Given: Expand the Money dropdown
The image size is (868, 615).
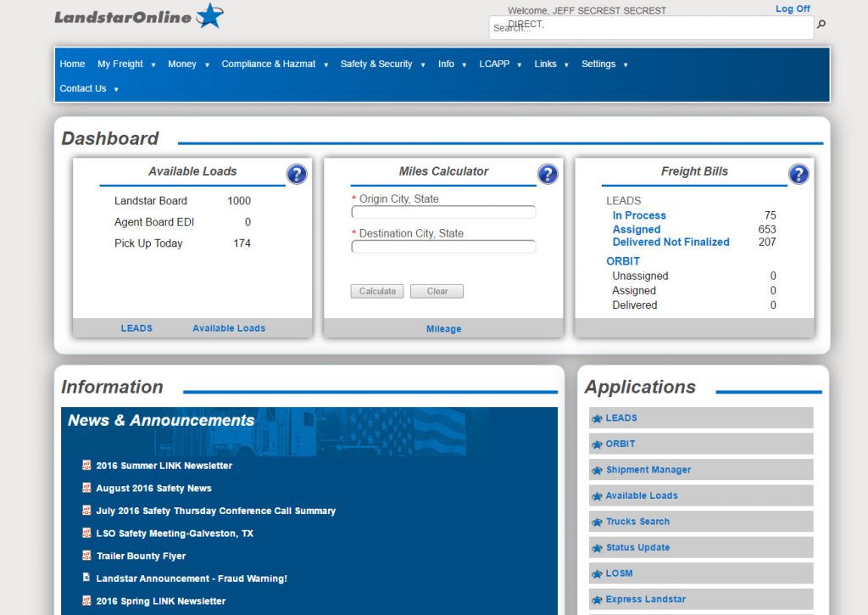Looking at the screenshot, I should pyautogui.click(x=183, y=64).
